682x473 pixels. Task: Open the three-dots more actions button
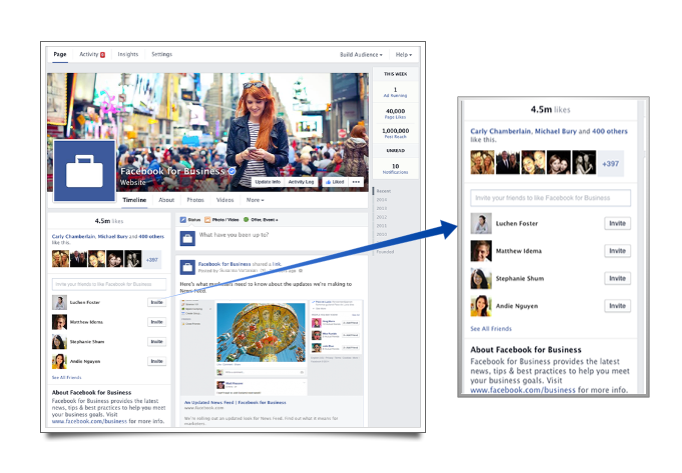click(357, 183)
